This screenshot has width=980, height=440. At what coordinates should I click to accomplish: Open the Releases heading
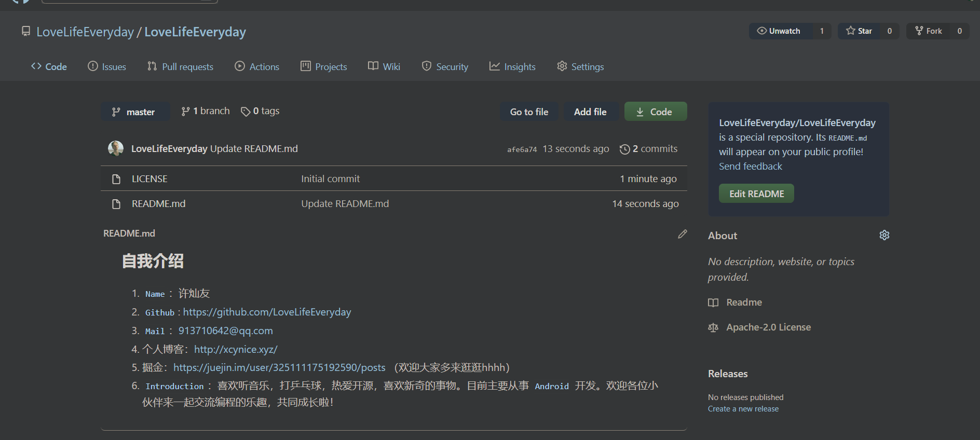click(x=728, y=374)
